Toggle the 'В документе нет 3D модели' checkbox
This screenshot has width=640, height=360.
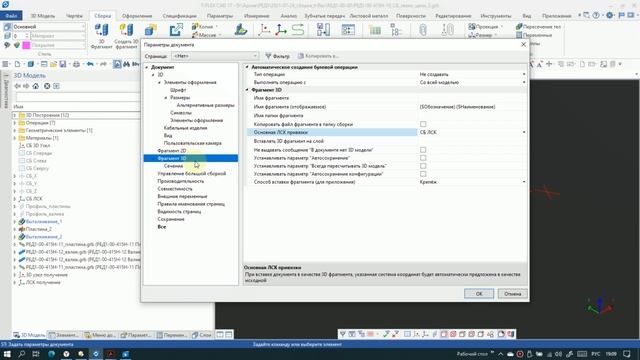(423, 150)
